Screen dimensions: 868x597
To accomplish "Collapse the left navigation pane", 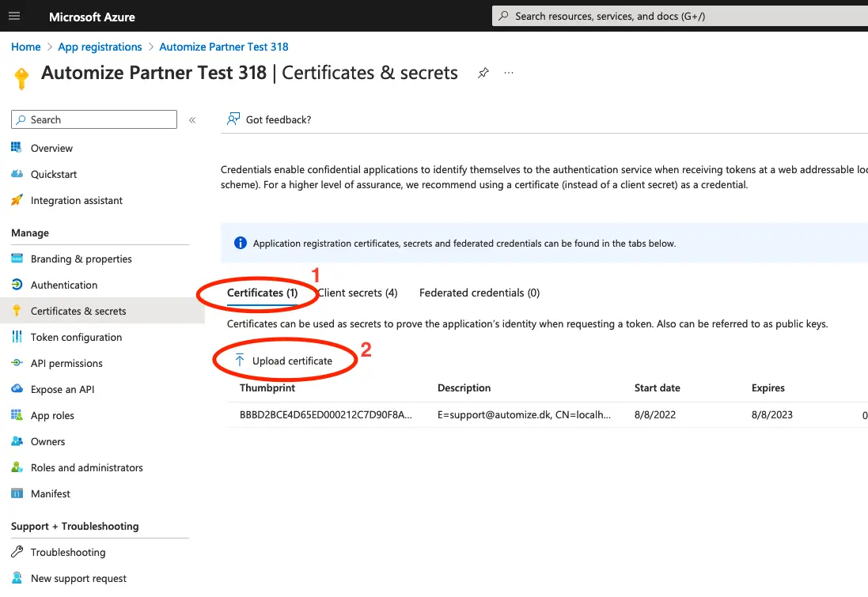I will (191, 119).
